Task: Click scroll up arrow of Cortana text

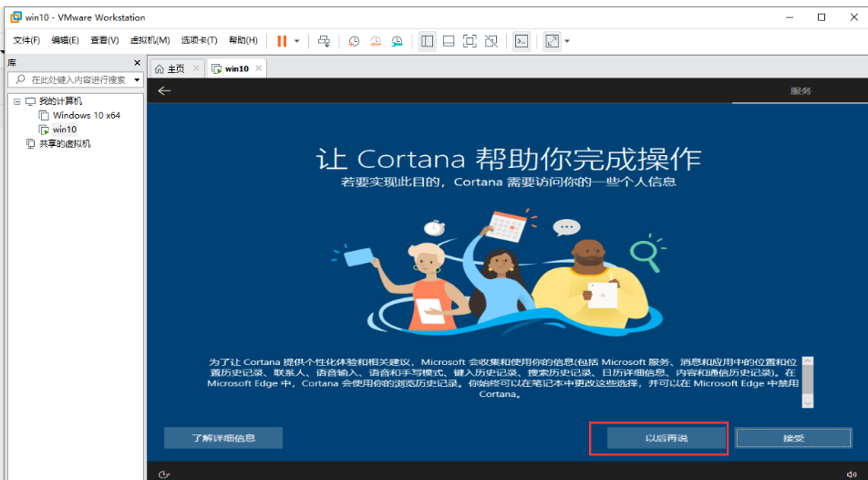Action: tap(807, 361)
